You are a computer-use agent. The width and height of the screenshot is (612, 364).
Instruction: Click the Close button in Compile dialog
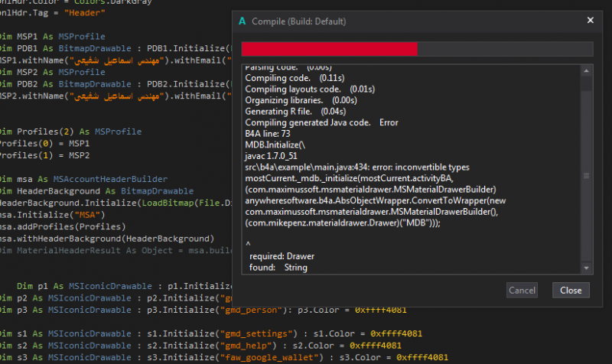571,290
